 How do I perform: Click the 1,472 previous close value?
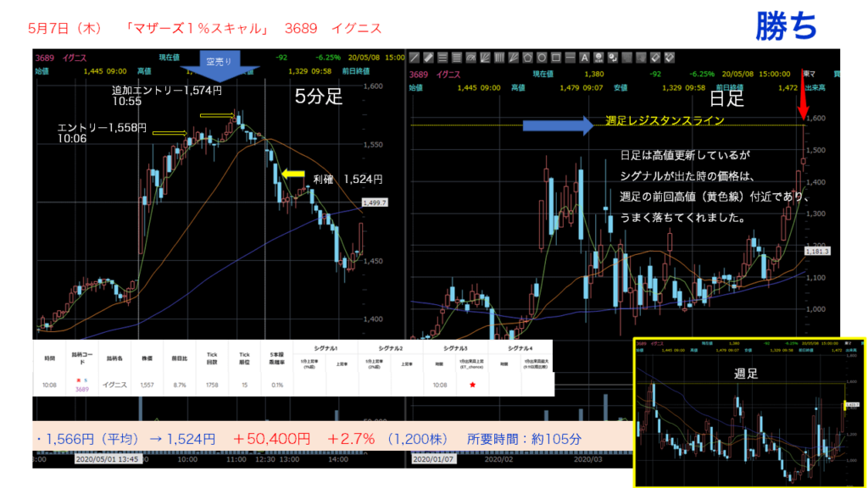pos(787,88)
